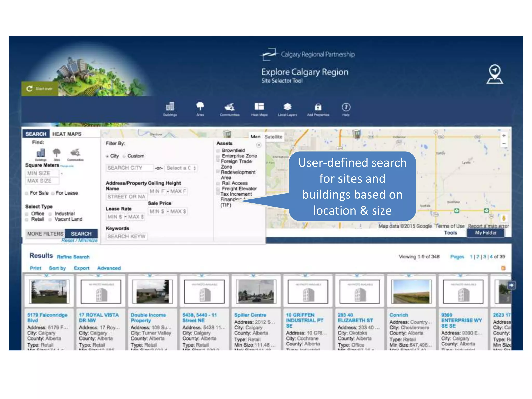Open the Heat Maps toolbar icon

point(259,109)
